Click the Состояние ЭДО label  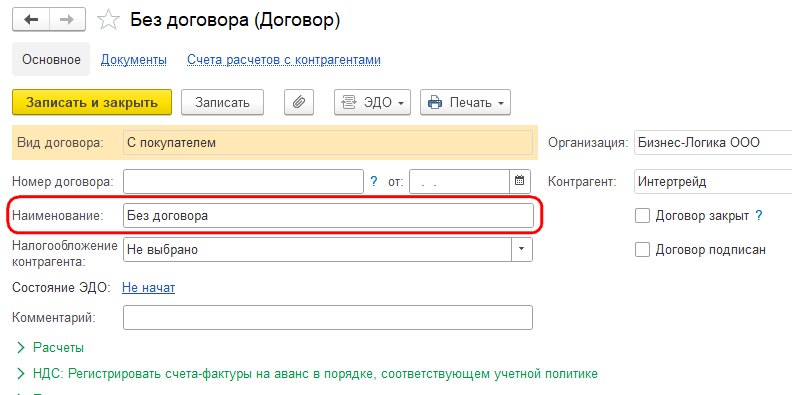coord(61,288)
